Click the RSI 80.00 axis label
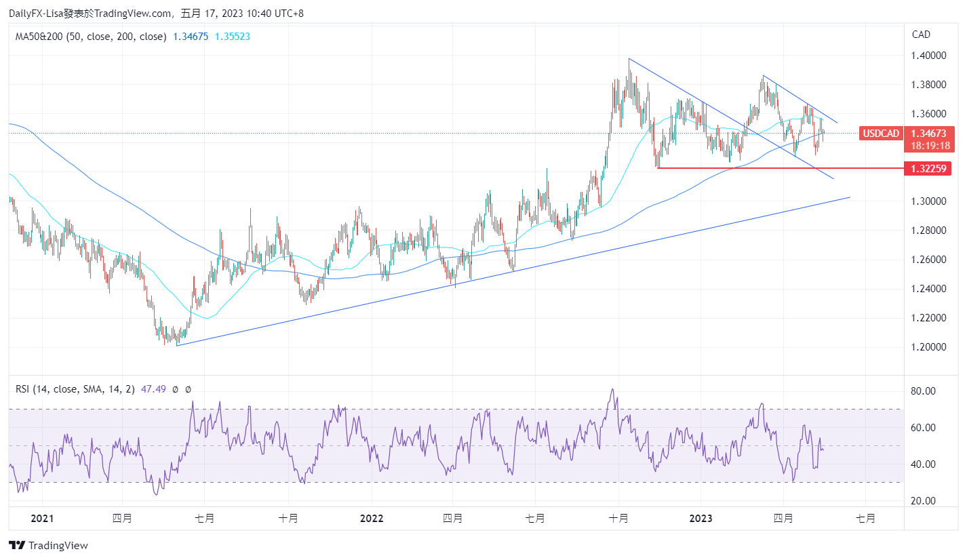 [924, 391]
